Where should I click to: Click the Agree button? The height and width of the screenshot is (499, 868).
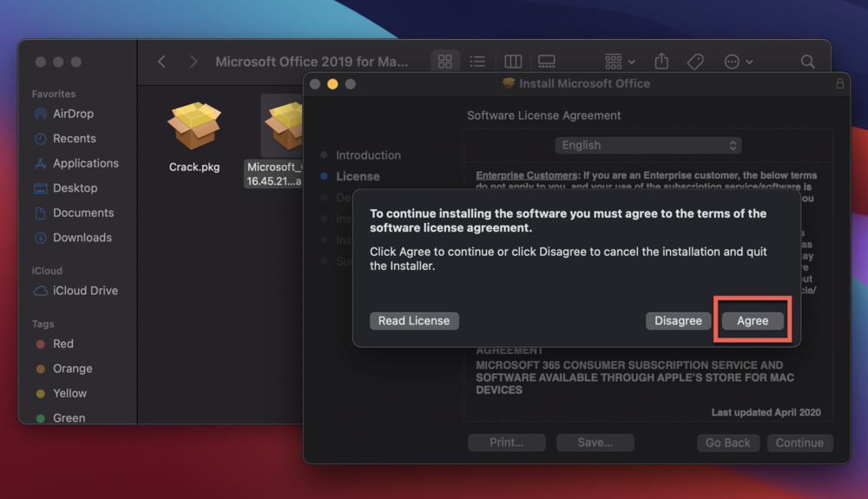pyautogui.click(x=753, y=321)
